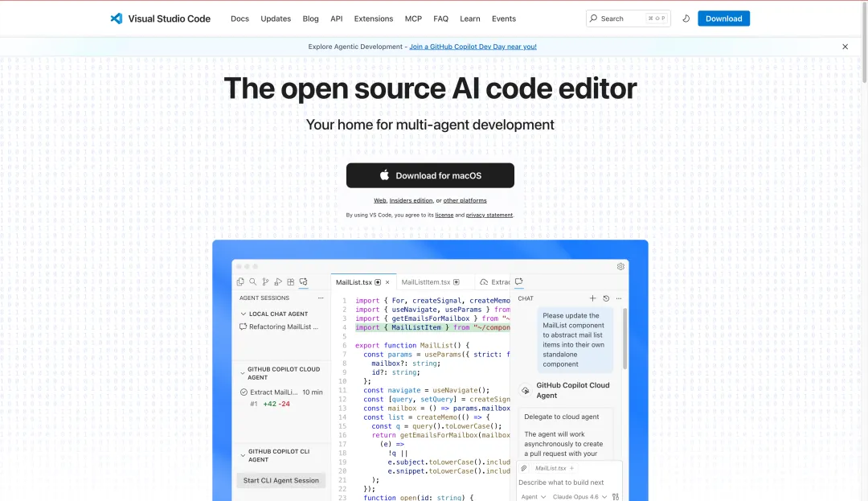
Task: Open the Insiders edition link
Action: click(411, 200)
